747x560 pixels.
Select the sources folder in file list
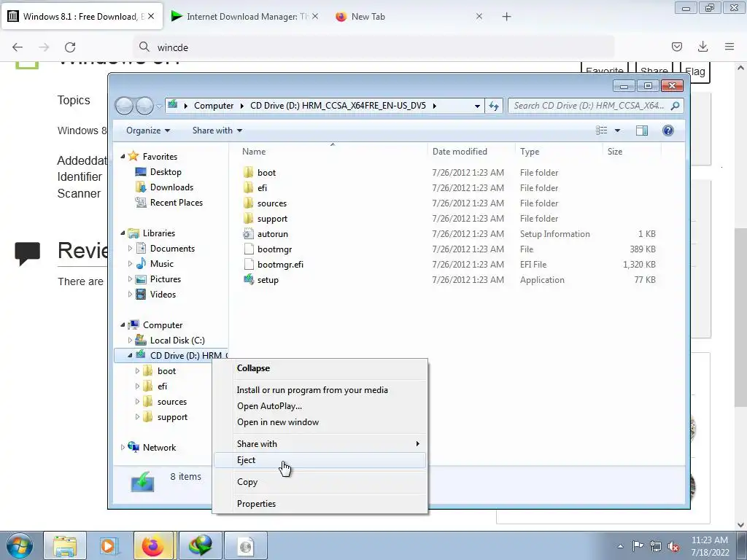point(272,203)
